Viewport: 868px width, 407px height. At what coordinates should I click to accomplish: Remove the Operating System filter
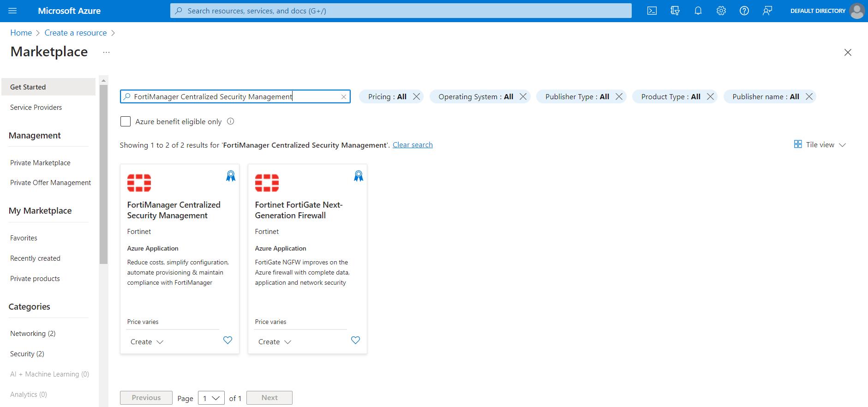point(523,96)
